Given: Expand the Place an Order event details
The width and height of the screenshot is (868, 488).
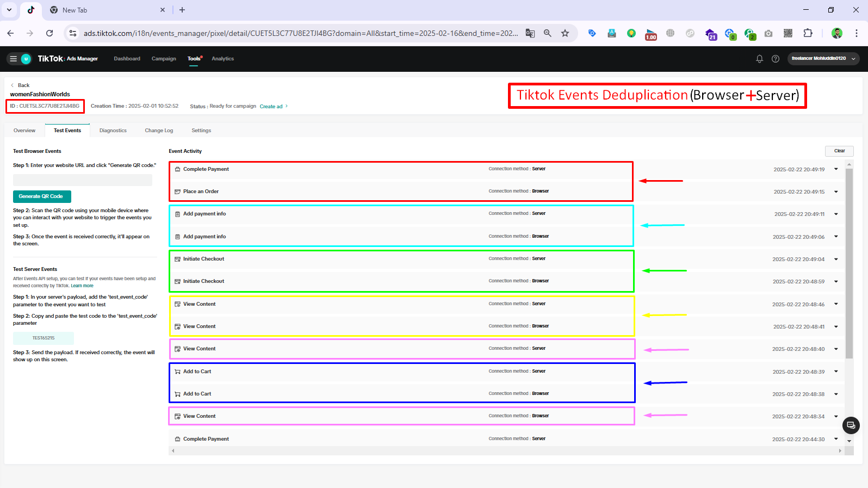Looking at the screenshot, I should point(836,192).
